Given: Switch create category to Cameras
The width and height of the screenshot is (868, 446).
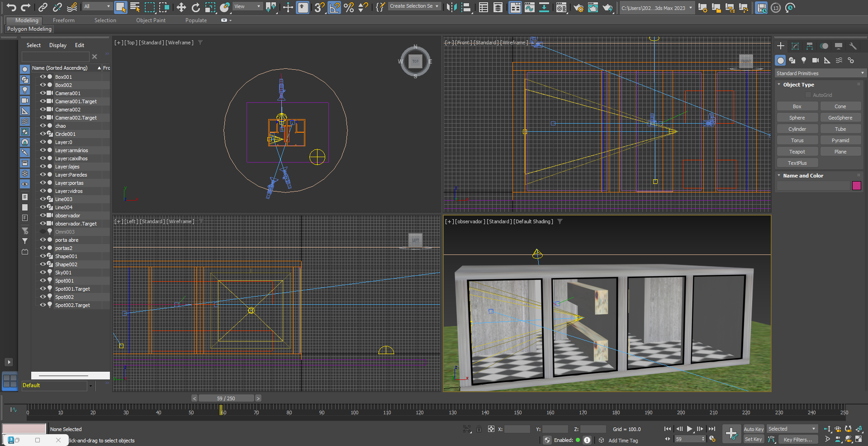Looking at the screenshot, I should (815, 60).
